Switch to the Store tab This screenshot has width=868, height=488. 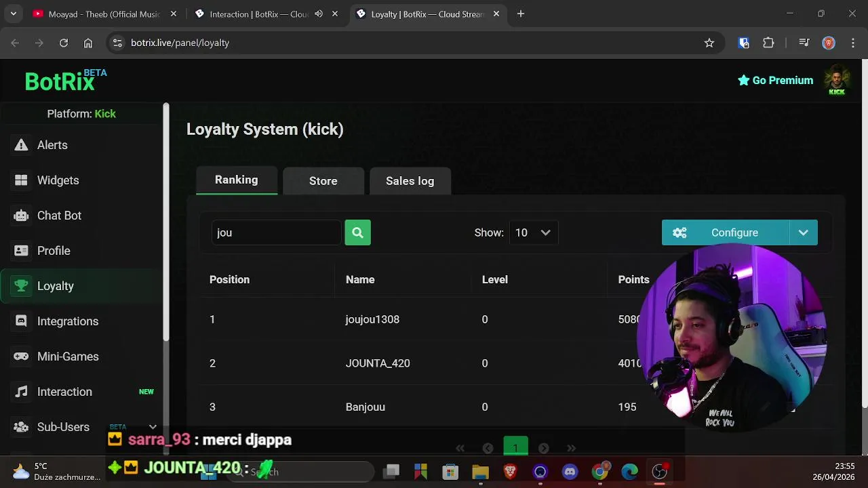pyautogui.click(x=323, y=181)
